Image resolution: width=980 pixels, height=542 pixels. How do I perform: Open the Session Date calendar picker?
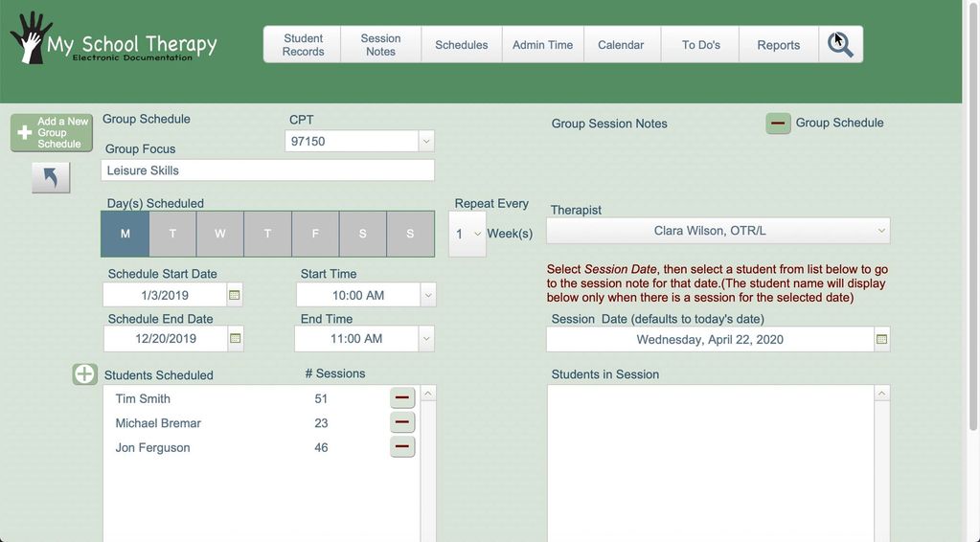pos(881,339)
